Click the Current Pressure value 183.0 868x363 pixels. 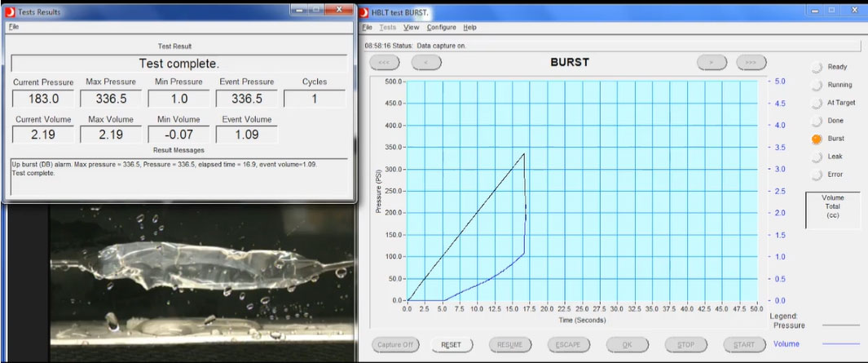tap(43, 99)
